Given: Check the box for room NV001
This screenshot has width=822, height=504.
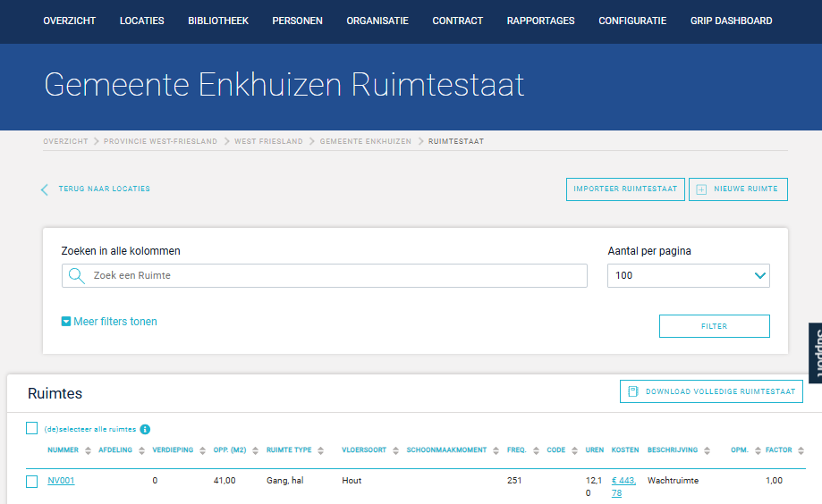Looking at the screenshot, I should 32,482.
